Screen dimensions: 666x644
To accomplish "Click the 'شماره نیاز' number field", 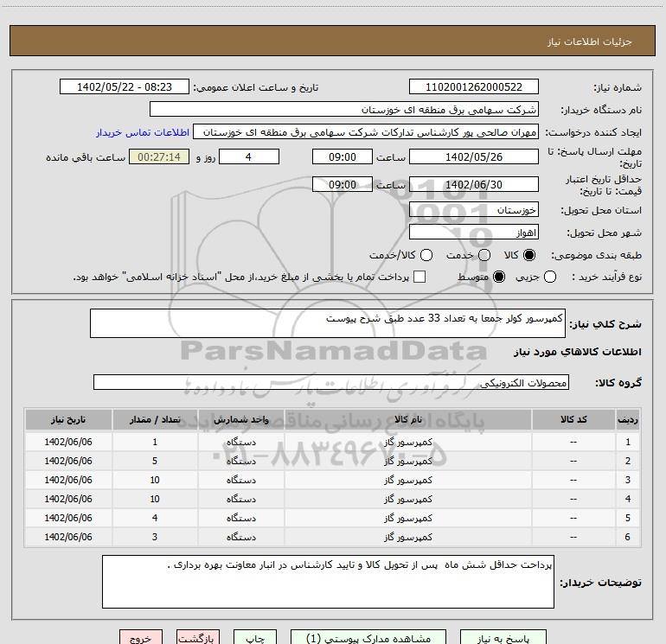I will click(x=473, y=87).
